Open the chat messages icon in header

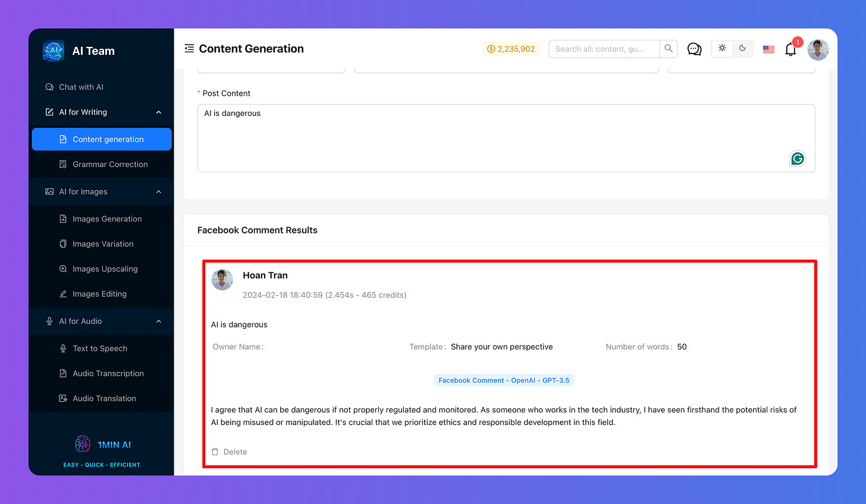[x=694, y=49]
